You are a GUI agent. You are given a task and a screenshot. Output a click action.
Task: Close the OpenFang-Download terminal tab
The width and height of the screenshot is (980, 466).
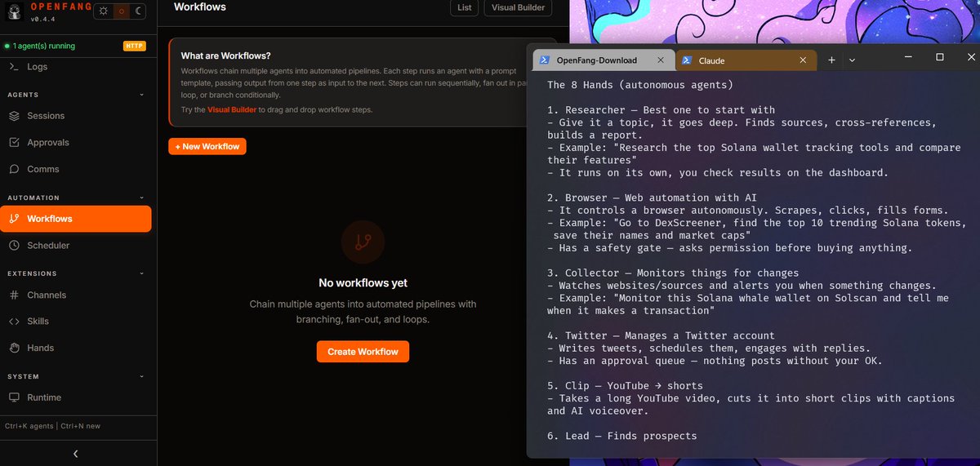(660, 60)
